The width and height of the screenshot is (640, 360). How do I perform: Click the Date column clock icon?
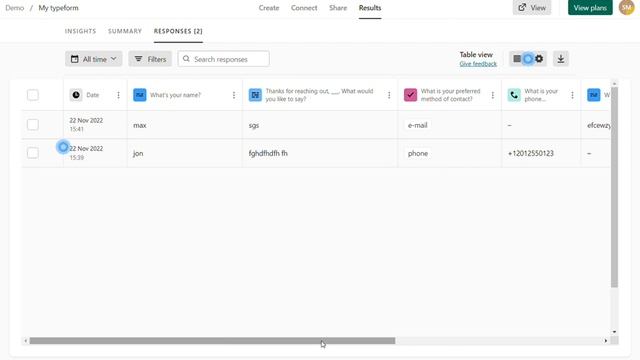(x=76, y=95)
